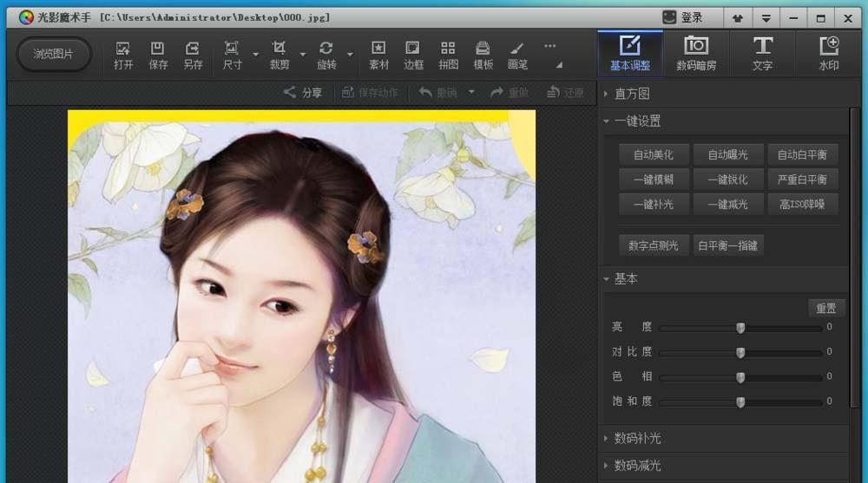Click the right panel vertical scrollbar
Screen dimensions: 868x483
coord(855,258)
